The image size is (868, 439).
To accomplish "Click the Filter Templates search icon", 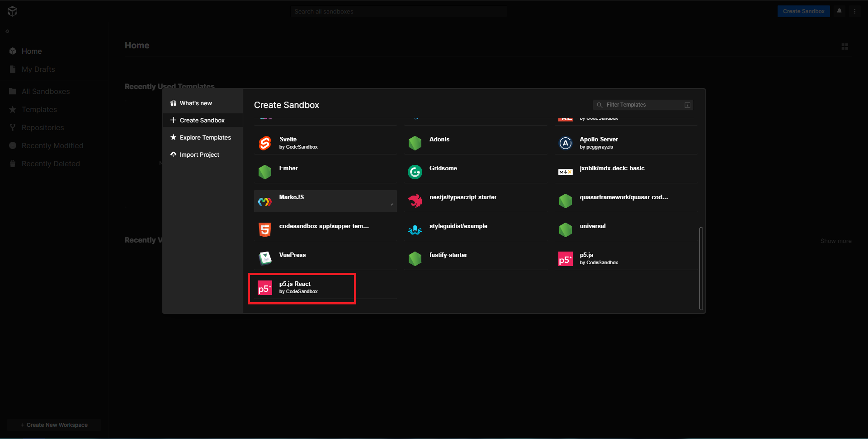I will (x=599, y=105).
